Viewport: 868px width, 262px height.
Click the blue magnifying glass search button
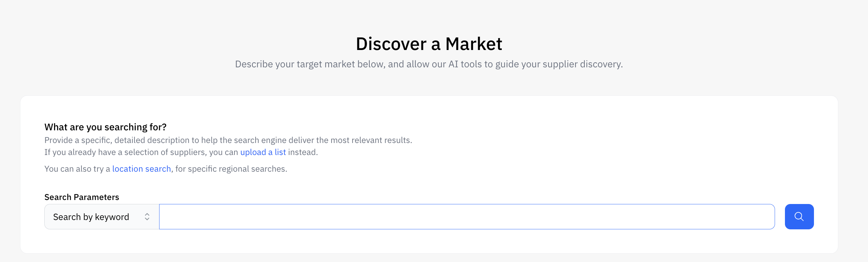tap(799, 217)
